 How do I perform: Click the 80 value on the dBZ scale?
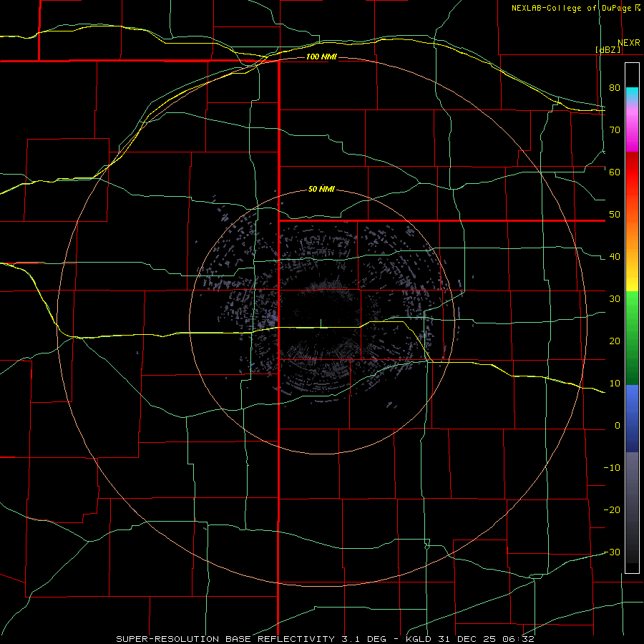(x=615, y=88)
